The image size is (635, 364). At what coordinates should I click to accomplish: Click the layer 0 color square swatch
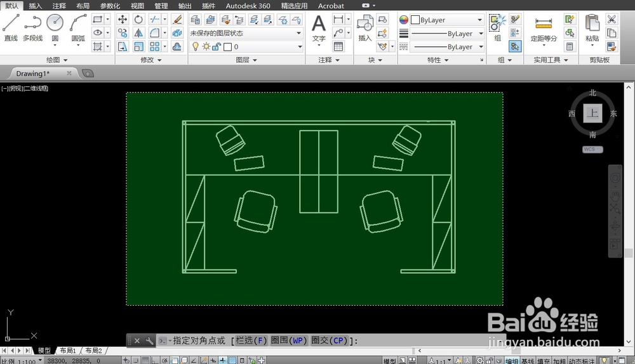pos(227,47)
